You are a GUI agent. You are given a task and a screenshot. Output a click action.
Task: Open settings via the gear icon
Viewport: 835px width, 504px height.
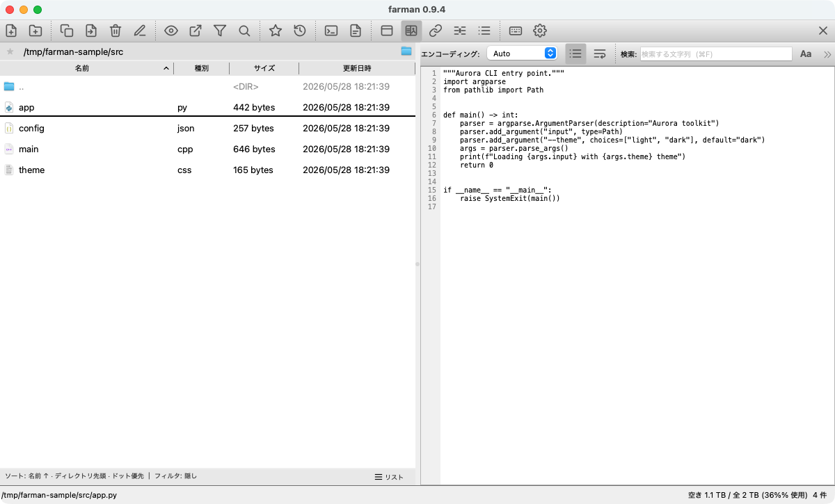[x=540, y=31]
